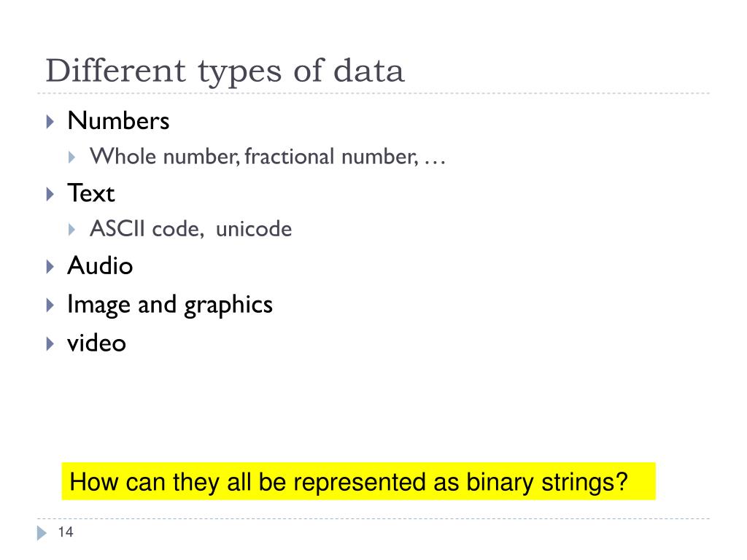Click the arrow bullet beside Numbers
The width and height of the screenshot is (747, 560).
pyautogui.click(x=50, y=122)
